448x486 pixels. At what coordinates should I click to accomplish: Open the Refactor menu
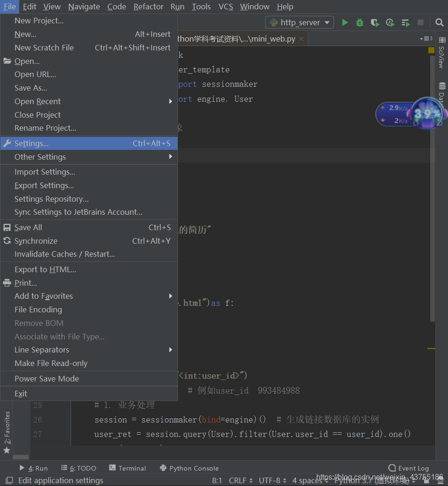148,7
